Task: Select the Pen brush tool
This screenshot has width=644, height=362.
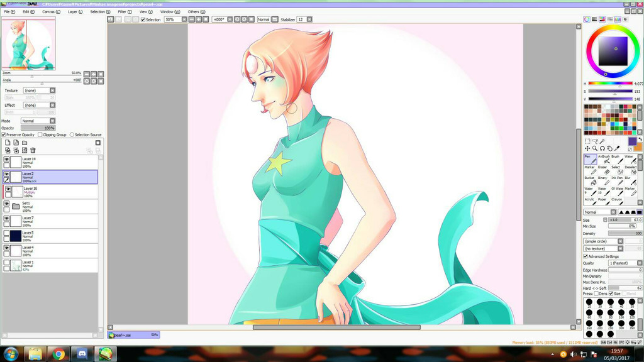Action: (x=590, y=159)
